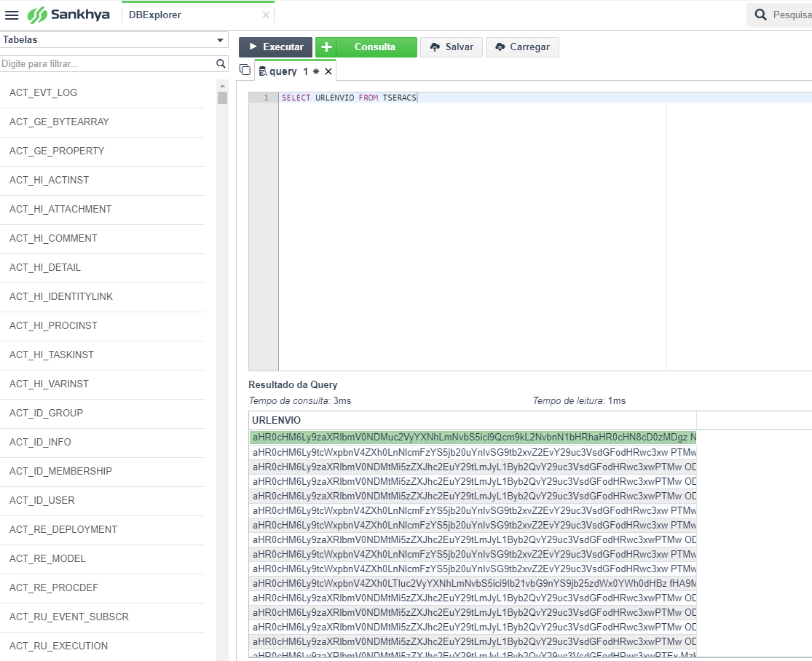Click the Sankhya logo
The height and width of the screenshot is (661, 812).
68,15
